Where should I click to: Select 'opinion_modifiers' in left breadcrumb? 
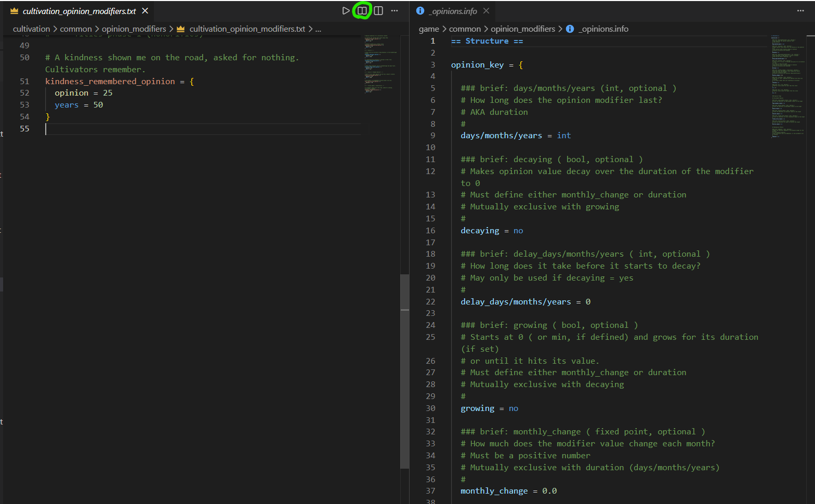tap(134, 29)
